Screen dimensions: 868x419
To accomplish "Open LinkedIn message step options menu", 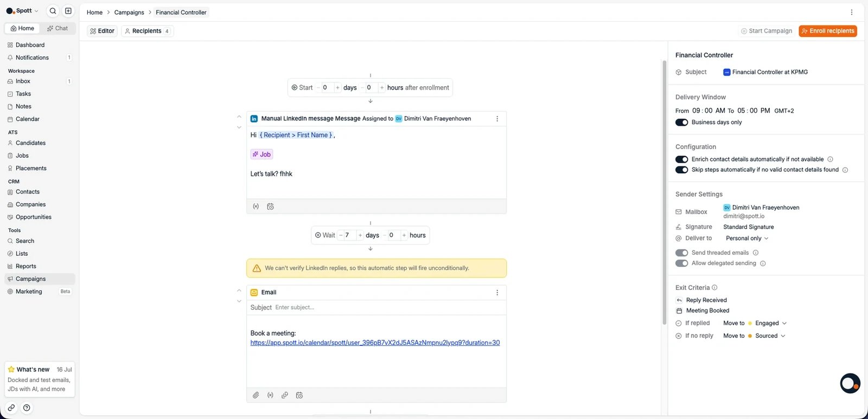I will point(497,119).
